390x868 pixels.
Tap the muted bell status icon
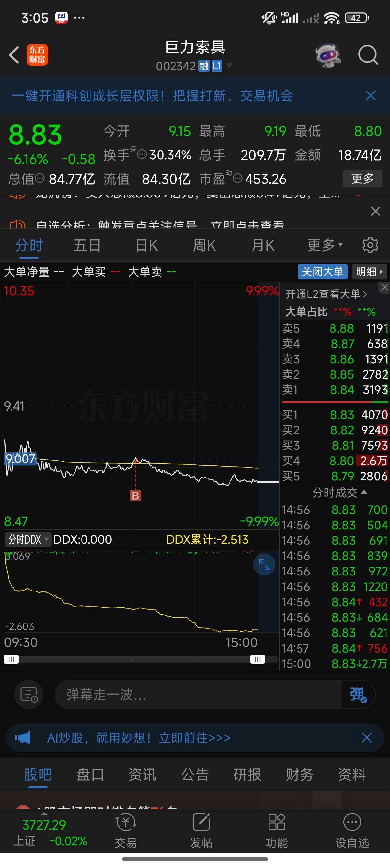269,18
